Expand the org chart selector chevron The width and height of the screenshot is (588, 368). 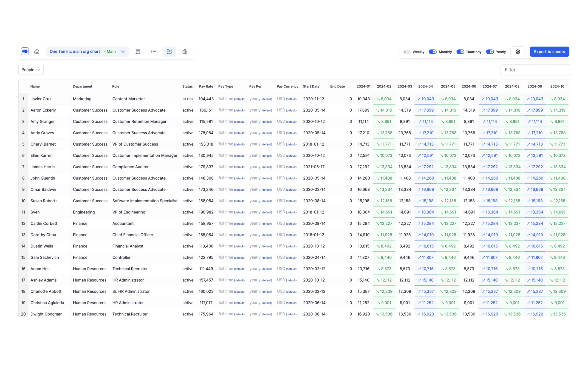[123, 52]
